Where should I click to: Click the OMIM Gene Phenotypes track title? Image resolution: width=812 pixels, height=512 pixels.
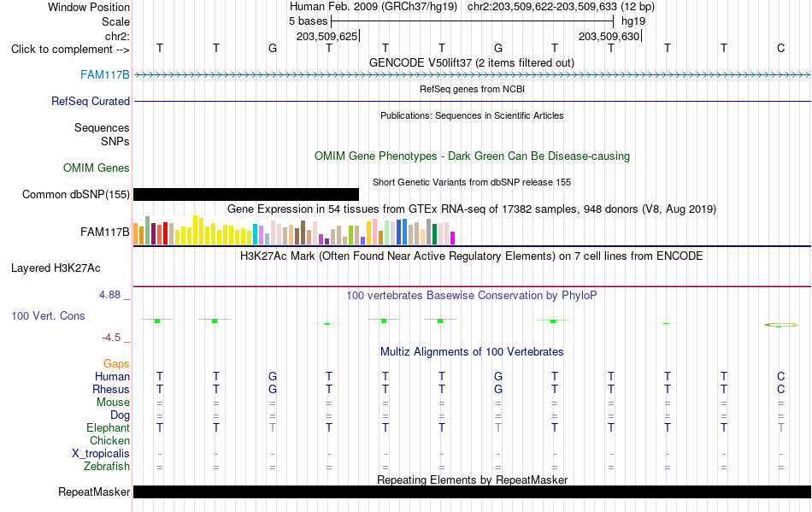pos(472,156)
